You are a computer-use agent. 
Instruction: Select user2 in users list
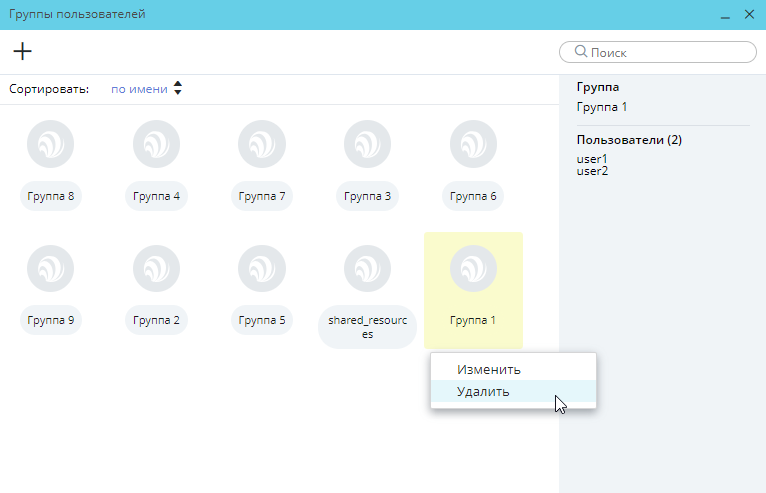pyautogui.click(x=593, y=171)
